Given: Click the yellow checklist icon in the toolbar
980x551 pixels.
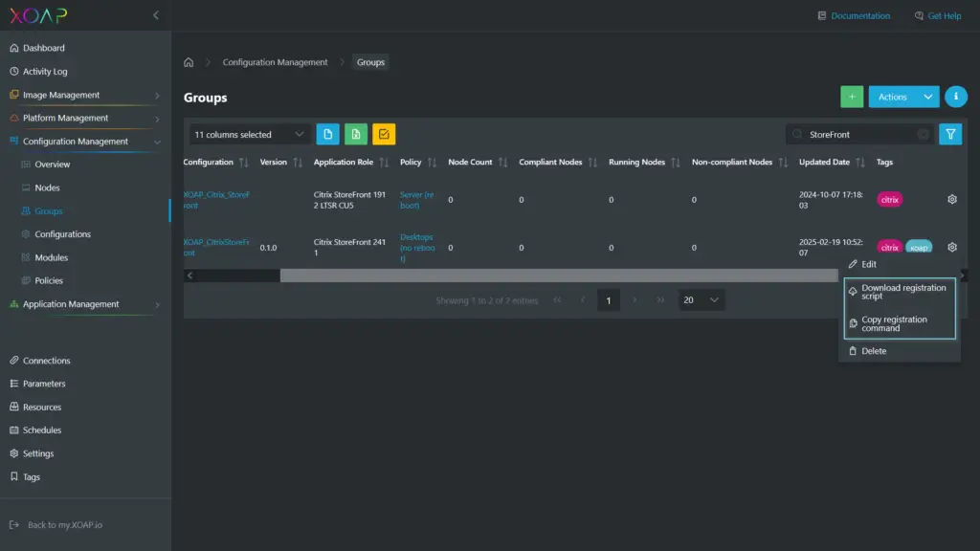Looking at the screenshot, I should click(x=382, y=134).
